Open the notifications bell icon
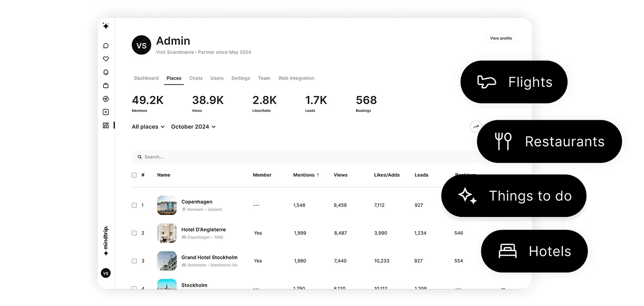The height and width of the screenshot is (306, 644). (x=106, y=72)
